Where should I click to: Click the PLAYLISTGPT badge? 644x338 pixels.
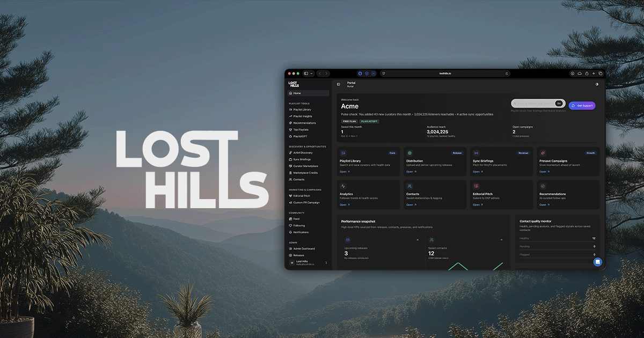[x=369, y=121]
